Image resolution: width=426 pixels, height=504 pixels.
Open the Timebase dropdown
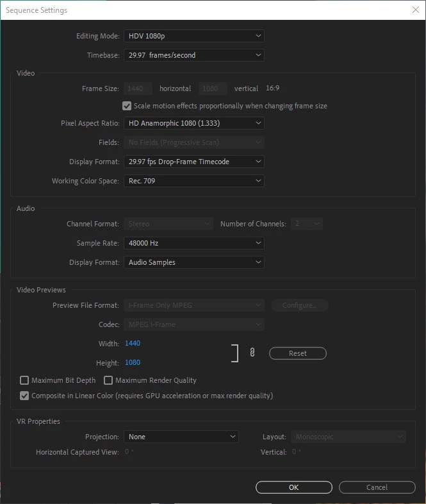[194, 55]
